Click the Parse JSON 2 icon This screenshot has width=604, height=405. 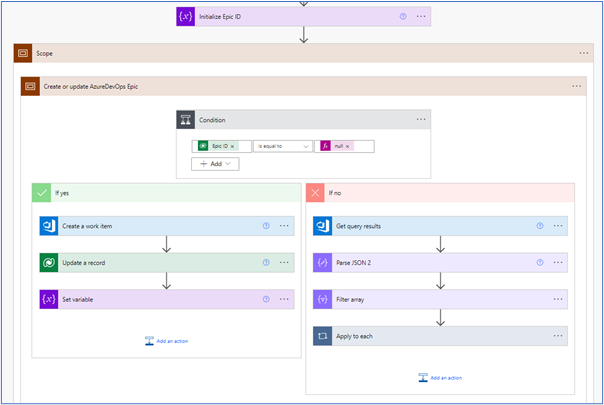click(322, 263)
